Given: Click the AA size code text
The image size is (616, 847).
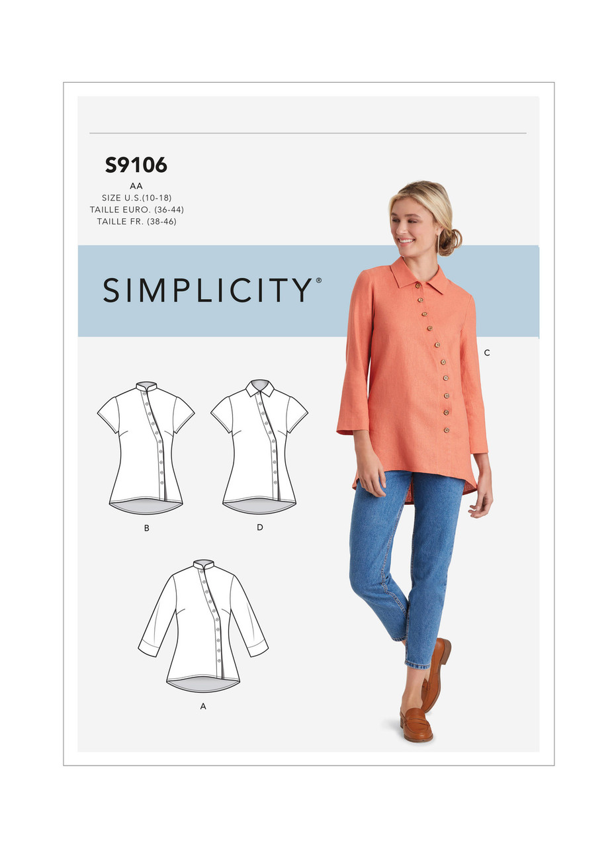Looking at the screenshot, I should coord(137,186).
